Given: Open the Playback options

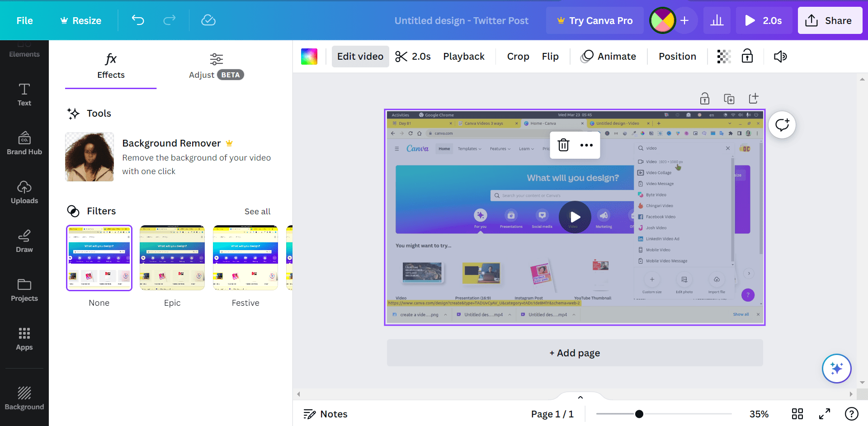Looking at the screenshot, I should [464, 57].
